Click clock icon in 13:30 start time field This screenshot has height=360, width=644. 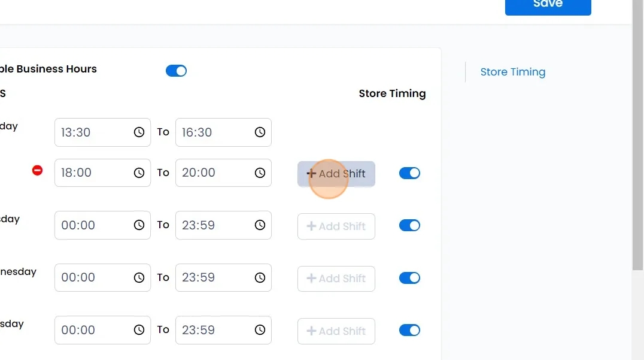139,132
